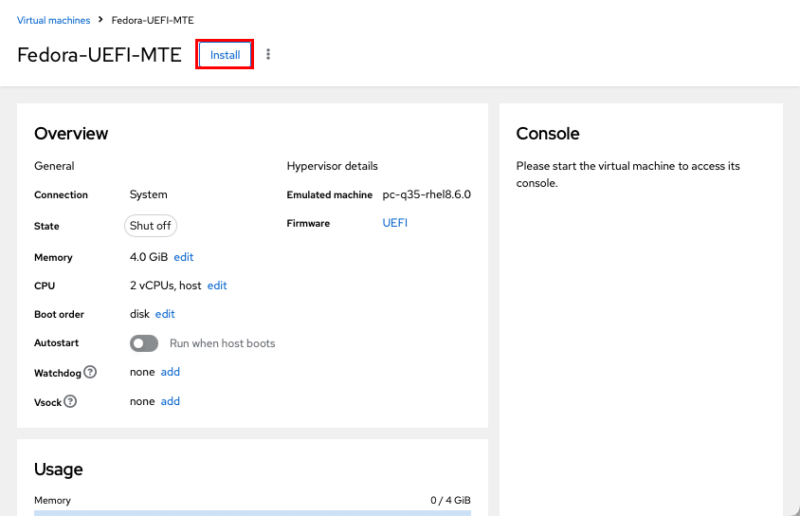Screen dimensions: 800x516
Task: Click the Install button
Action: click(224, 55)
